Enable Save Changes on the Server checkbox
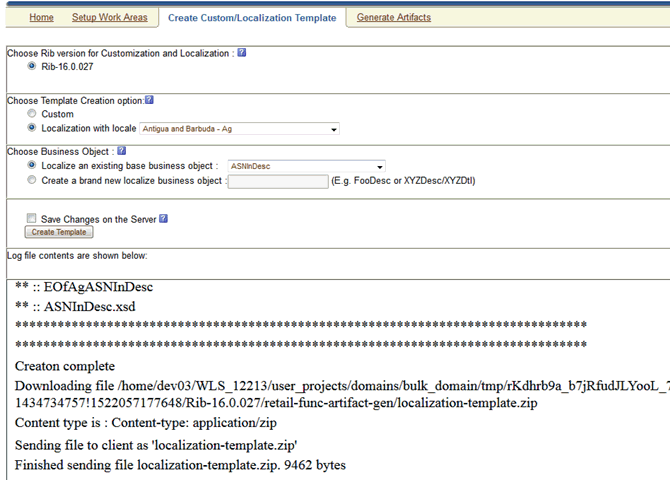 coord(32,218)
